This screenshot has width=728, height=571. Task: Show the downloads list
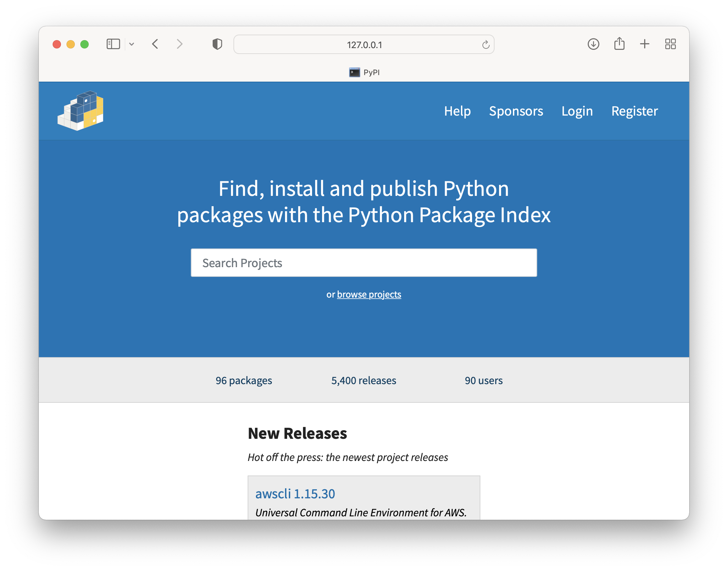point(593,44)
